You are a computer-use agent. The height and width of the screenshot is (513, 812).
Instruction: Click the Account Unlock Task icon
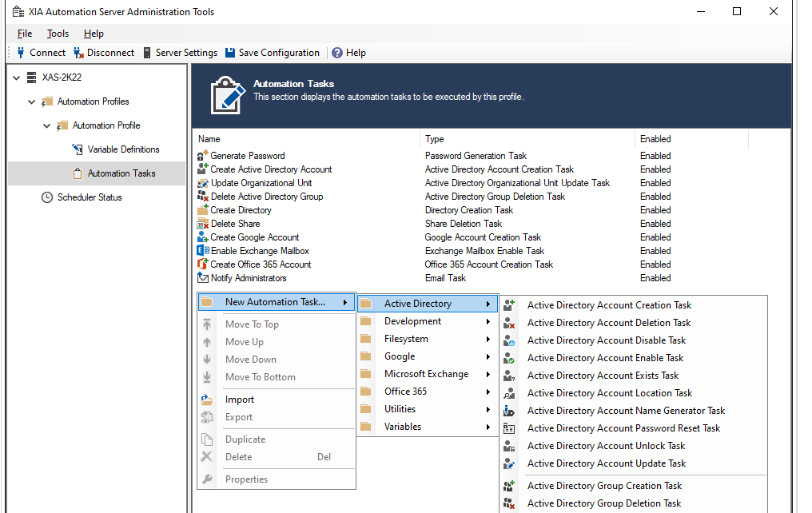(x=509, y=446)
